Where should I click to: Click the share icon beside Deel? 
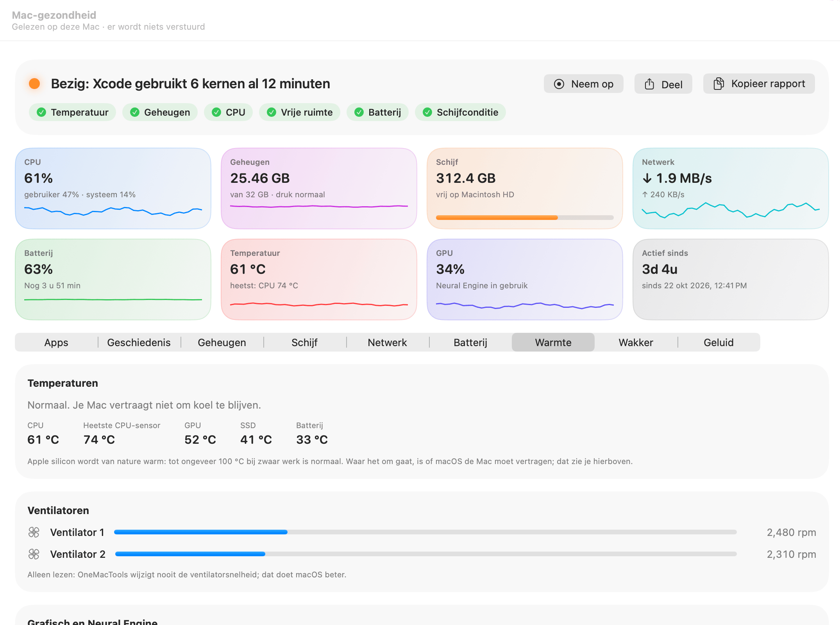pyautogui.click(x=649, y=84)
